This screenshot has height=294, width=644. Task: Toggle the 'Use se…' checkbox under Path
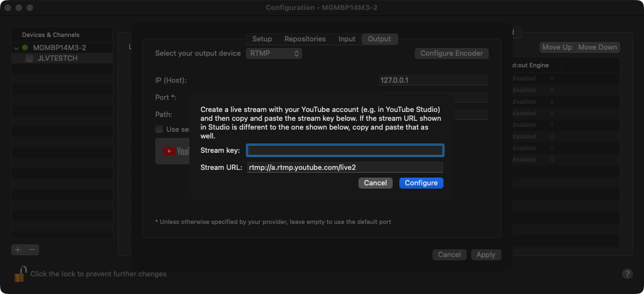click(x=159, y=129)
